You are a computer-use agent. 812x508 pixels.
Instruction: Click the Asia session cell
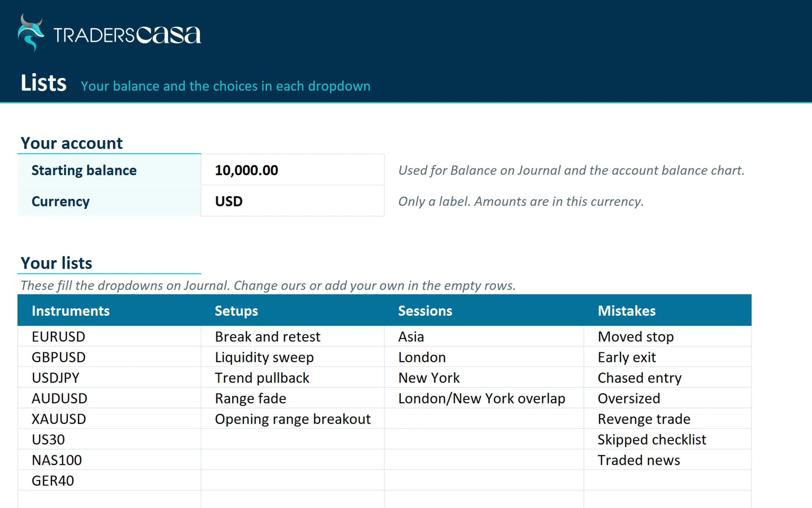click(x=484, y=336)
